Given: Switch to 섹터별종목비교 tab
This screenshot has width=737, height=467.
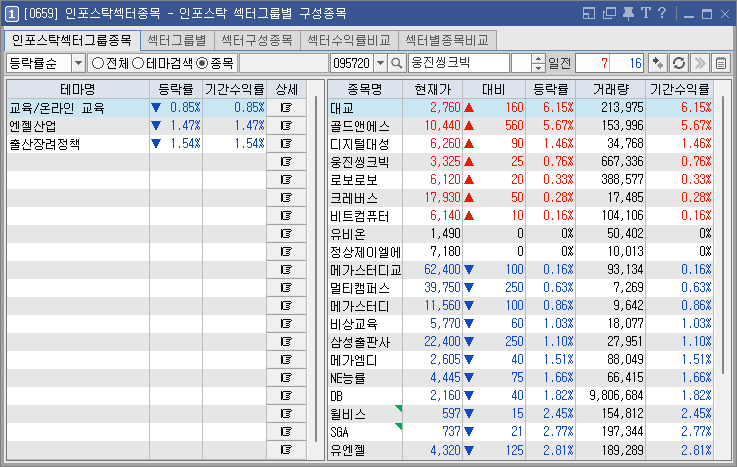Looking at the screenshot, I should [x=447, y=40].
